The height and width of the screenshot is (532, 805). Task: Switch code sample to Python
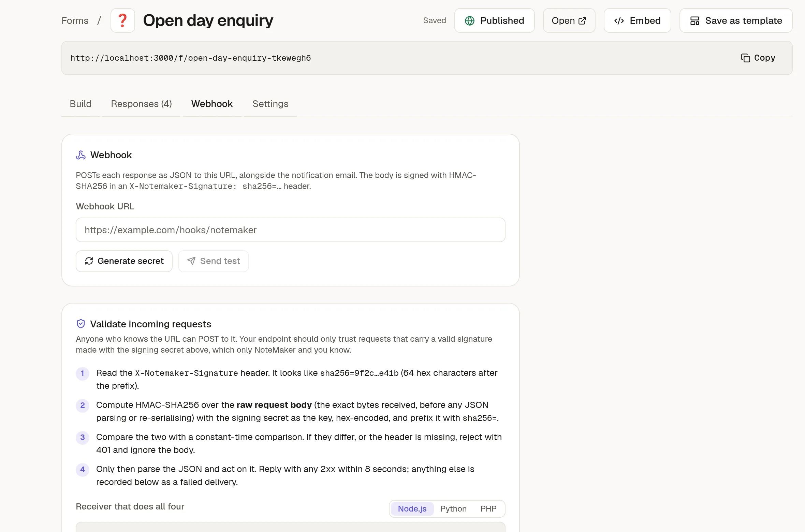click(453, 508)
